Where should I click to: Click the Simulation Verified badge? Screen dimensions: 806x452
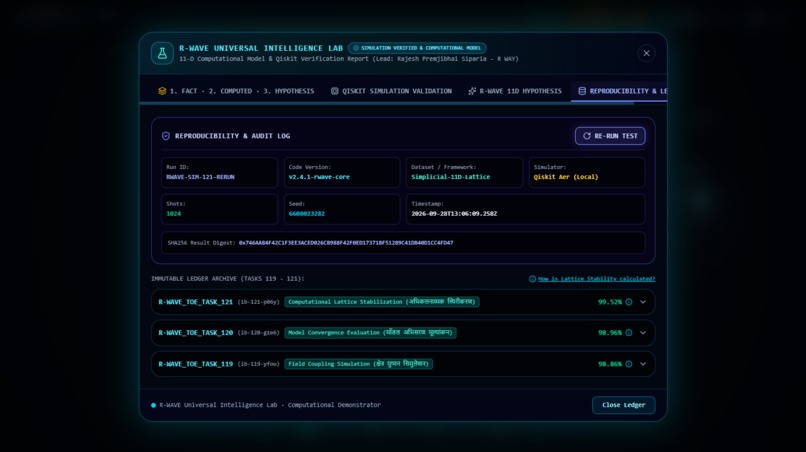pyautogui.click(x=417, y=48)
